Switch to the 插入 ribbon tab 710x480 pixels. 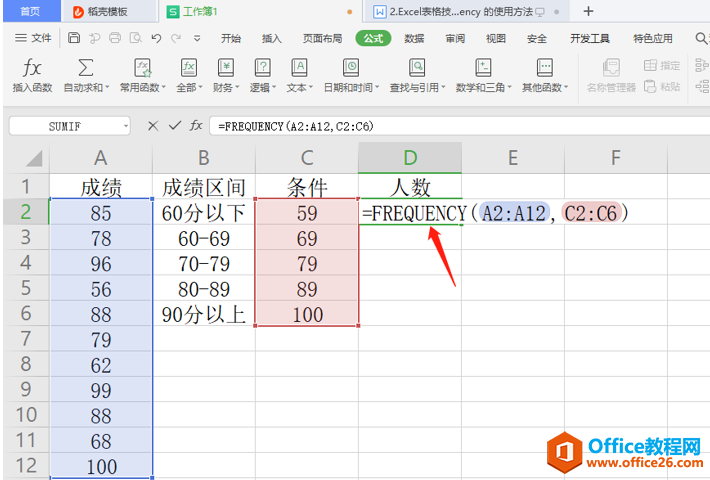272,38
